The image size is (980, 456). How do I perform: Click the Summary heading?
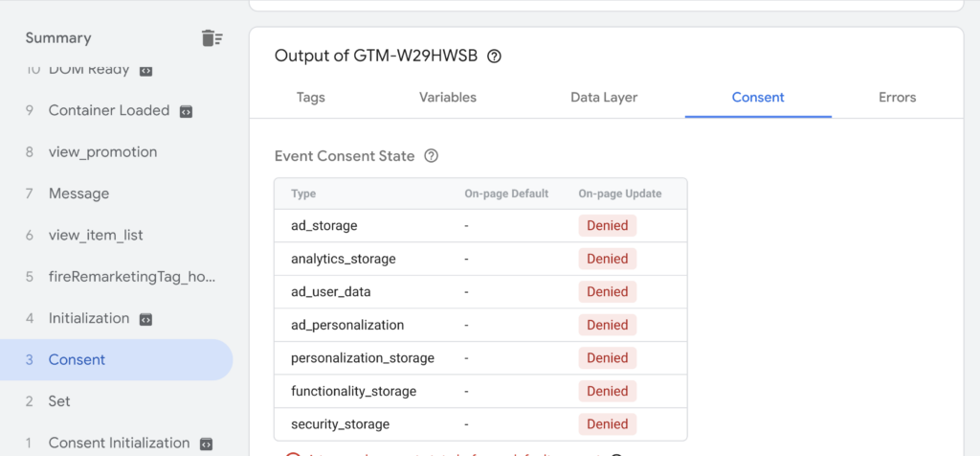58,38
